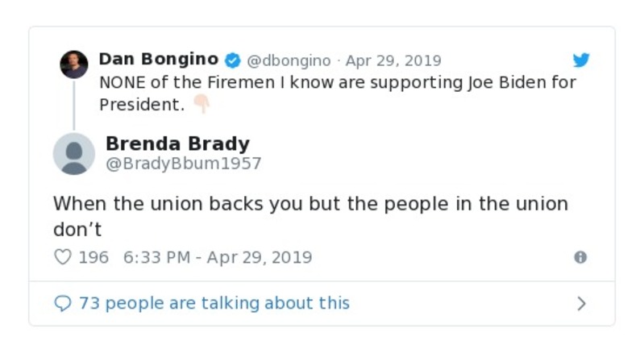
Task: Open Brenda Brady's default avatar
Action: [74, 153]
